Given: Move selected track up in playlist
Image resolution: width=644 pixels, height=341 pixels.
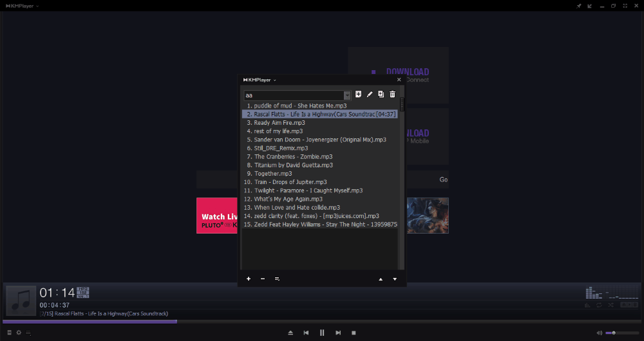Looking at the screenshot, I should (x=381, y=279).
